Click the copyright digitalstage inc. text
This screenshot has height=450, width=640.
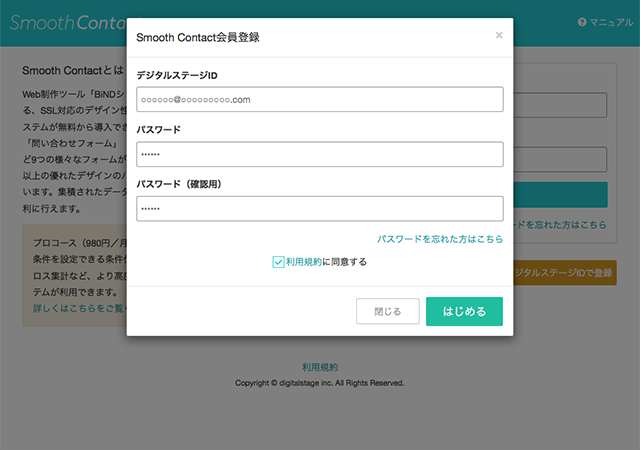click(x=320, y=383)
